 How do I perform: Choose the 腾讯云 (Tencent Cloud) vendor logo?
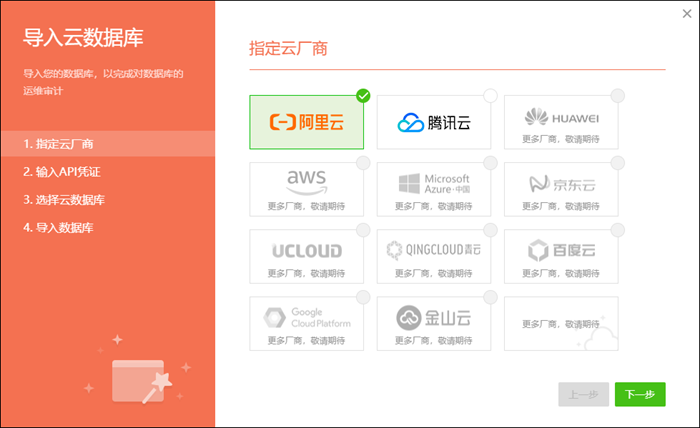[433, 122]
